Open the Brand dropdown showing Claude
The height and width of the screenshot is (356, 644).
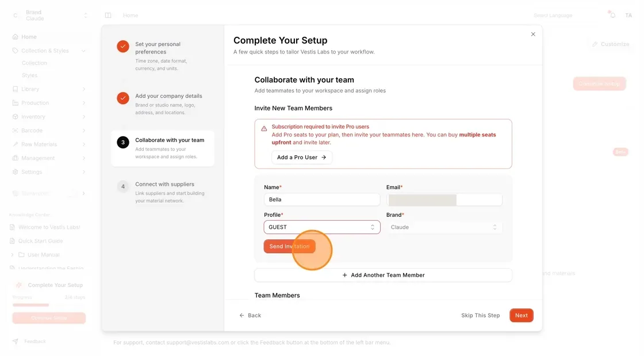tap(444, 227)
